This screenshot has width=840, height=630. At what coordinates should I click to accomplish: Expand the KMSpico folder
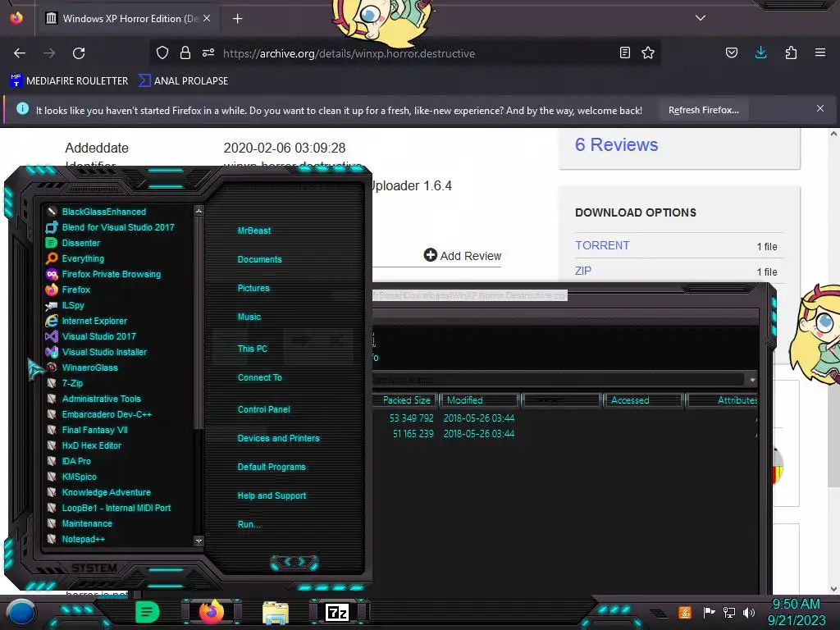pyautogui.click(x=71, y=476)
